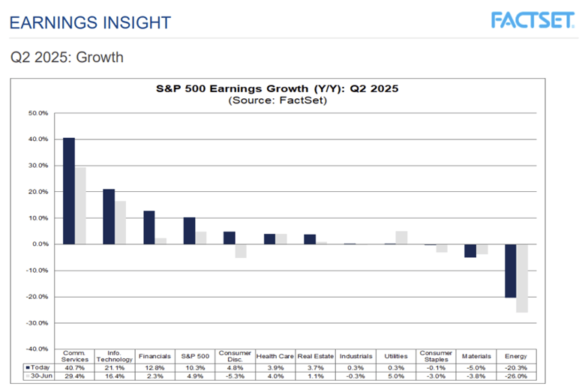Select the -5.0% Materials cell
585x392 pixels.
point(476,368)
